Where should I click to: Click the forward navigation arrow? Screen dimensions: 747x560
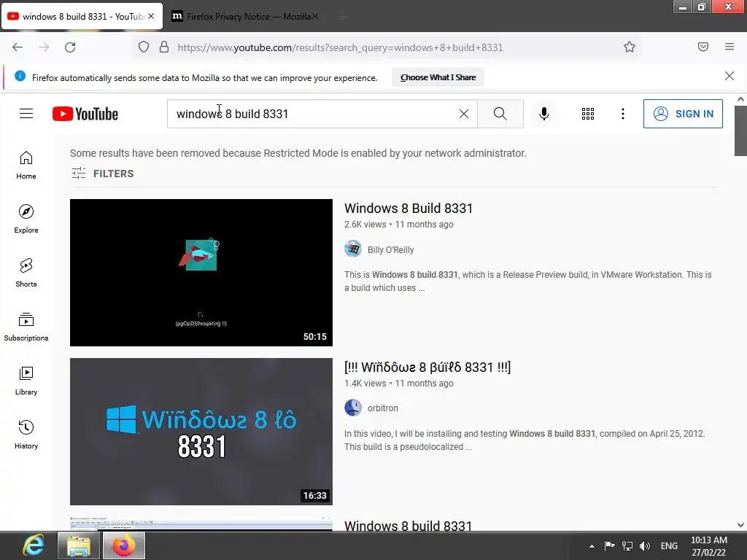(x=44, y=47)
